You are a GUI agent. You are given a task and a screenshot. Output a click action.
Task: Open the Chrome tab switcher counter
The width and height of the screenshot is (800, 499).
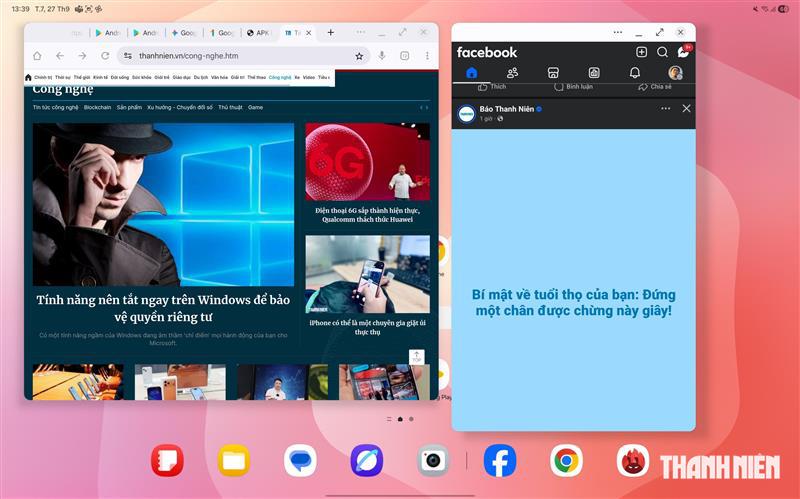405,56
